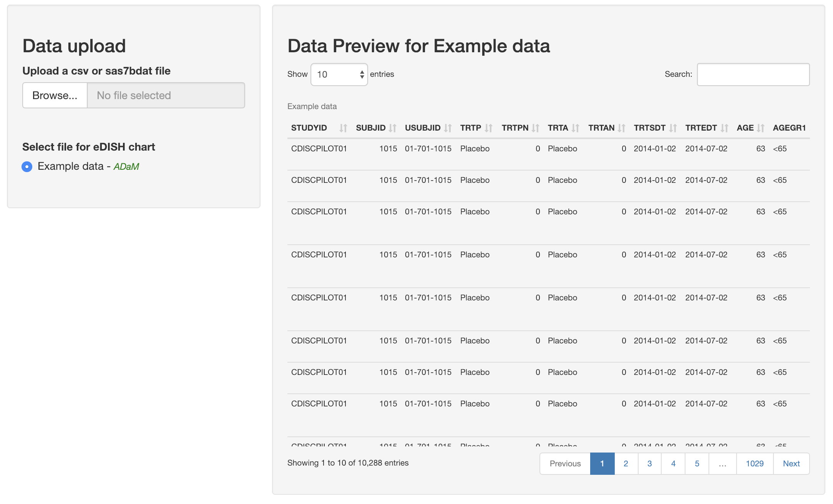Click the No file selected field
The width and height of the screenshot is (833, 504).
pos(166,95)
